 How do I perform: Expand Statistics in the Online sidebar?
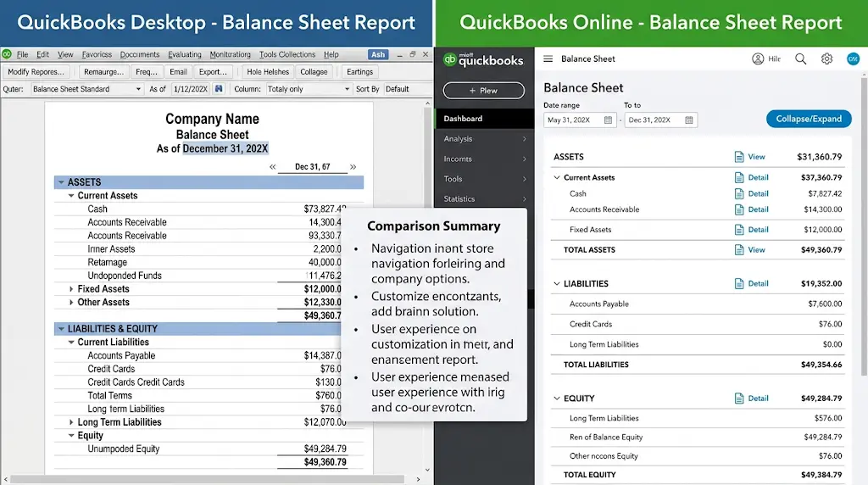(x=484, y=198)
